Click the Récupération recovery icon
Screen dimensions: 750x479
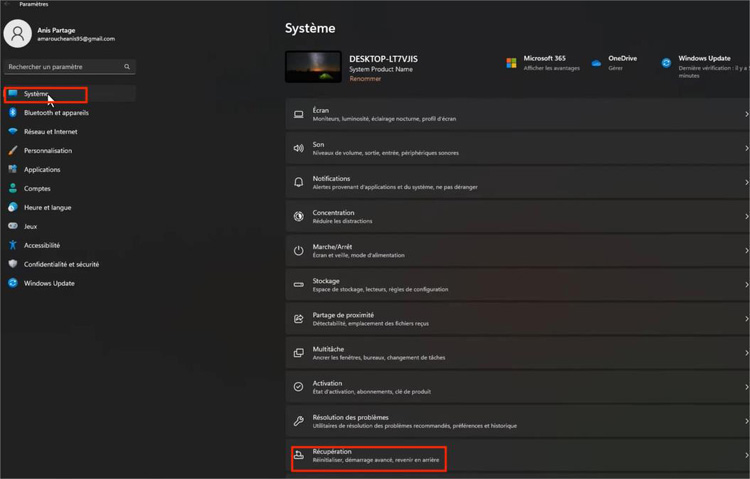point(298,455)
